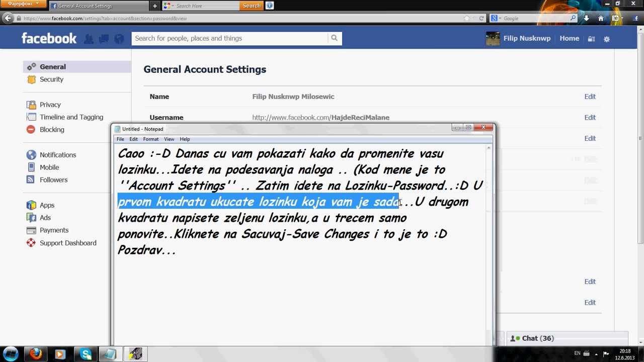Click the Facebook notifications globe icon

119,39
